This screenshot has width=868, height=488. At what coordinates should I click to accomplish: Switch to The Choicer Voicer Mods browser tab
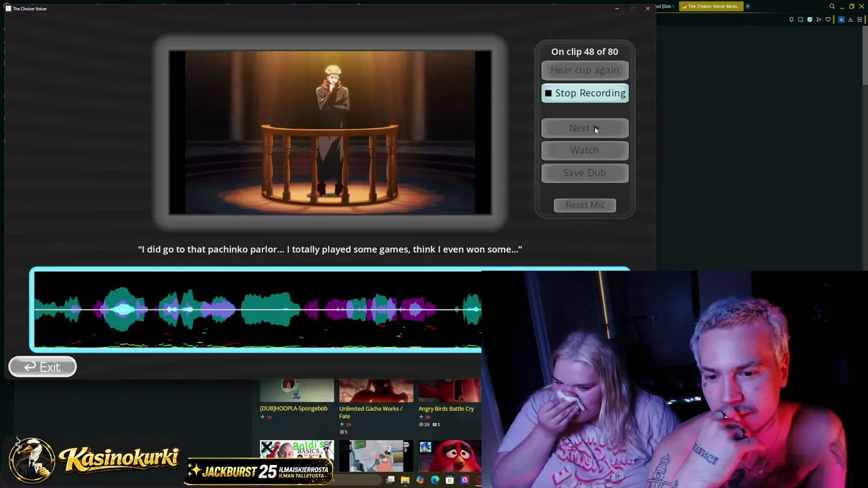[710, 6]
